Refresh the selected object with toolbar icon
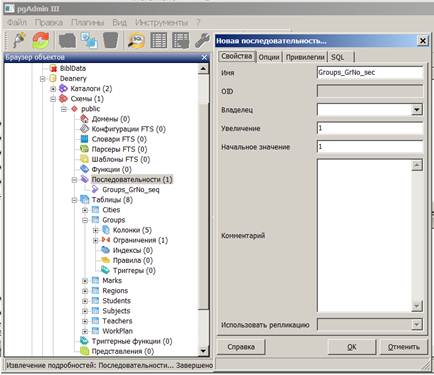This screenshot has width=434, height=375. click(40, 40)
